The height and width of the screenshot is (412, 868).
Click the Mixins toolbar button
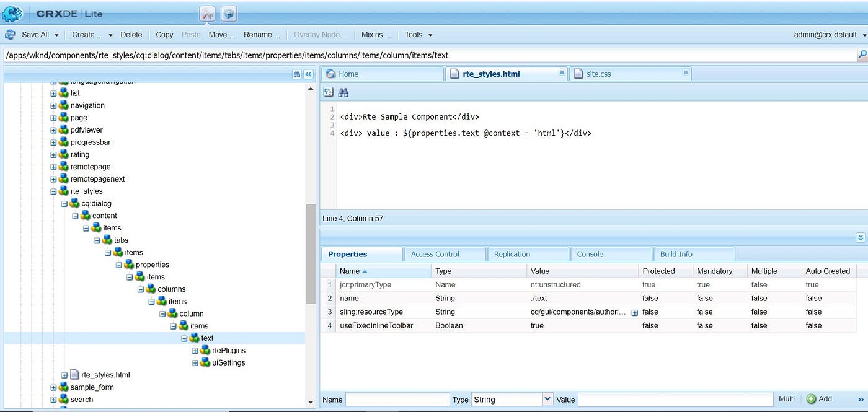click(376, 35)
